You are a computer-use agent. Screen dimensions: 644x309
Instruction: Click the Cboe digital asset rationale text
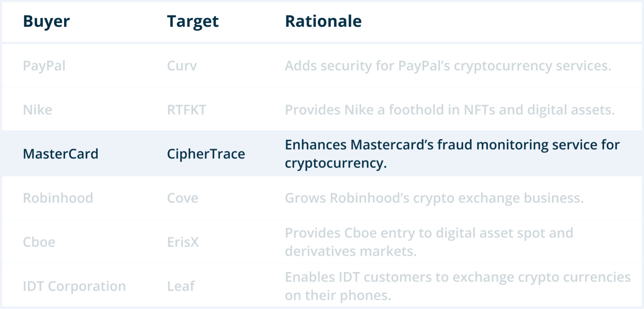(x=429, y=242)
